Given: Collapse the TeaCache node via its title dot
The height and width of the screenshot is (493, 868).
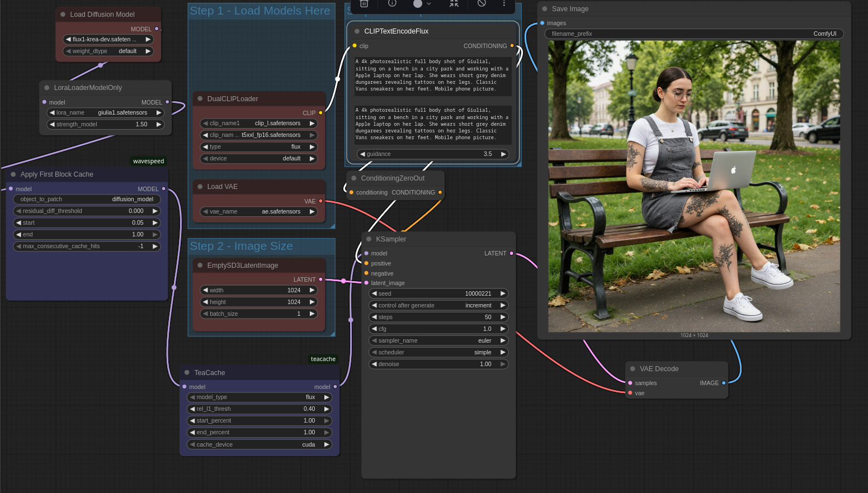Looking at the screenshot, I should pos(187,373).
